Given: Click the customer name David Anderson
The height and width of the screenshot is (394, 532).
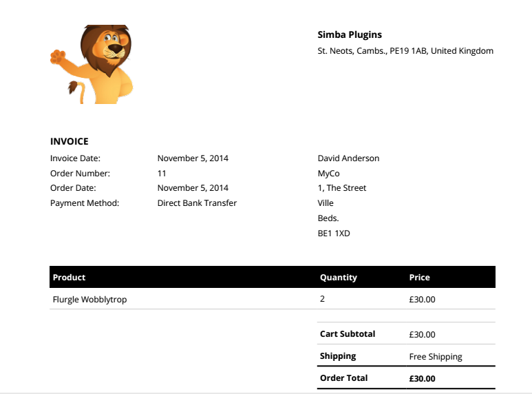Looking at the screenshot, I should tap(348, 158).
